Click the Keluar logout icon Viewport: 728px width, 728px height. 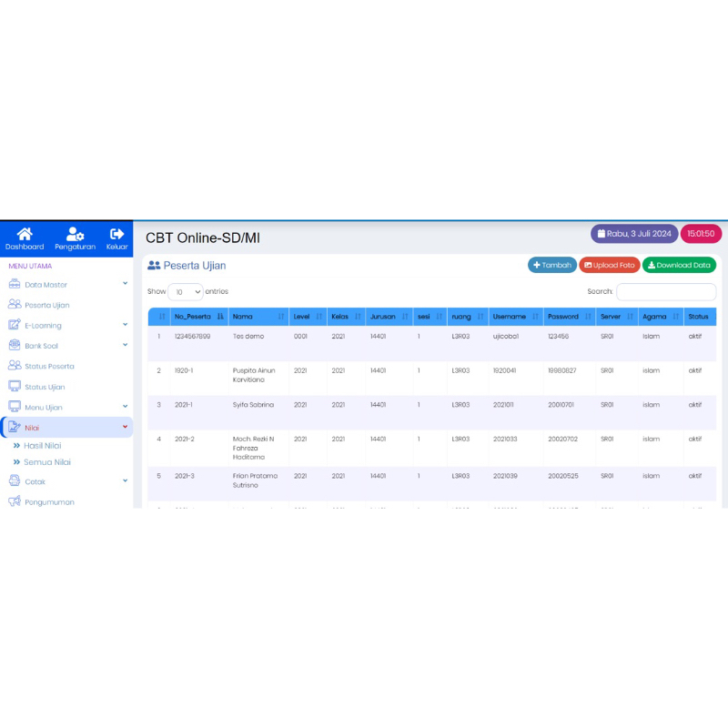coord(116,234)
